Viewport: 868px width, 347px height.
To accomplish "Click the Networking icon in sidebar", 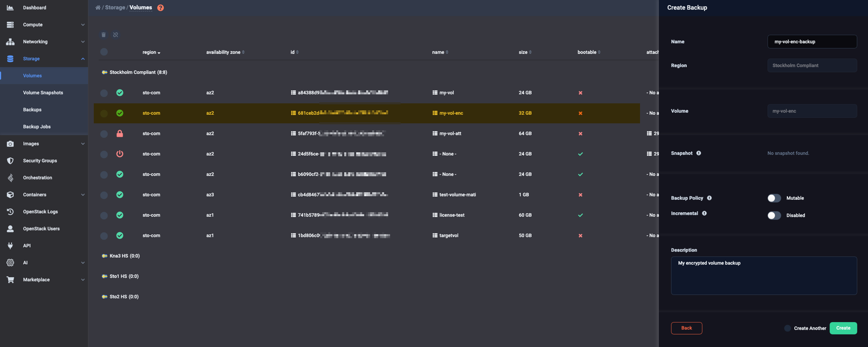I will click(10, 41).
